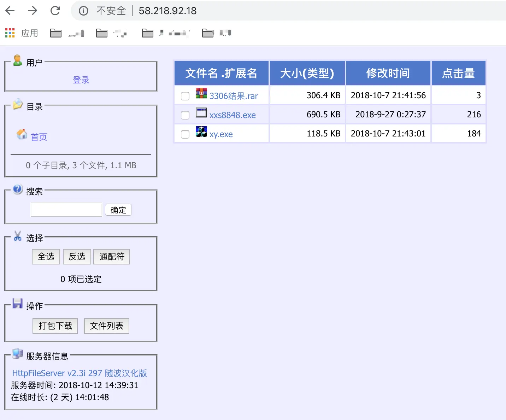Open the first bookmark folder icon

click(x=56, y=33)
